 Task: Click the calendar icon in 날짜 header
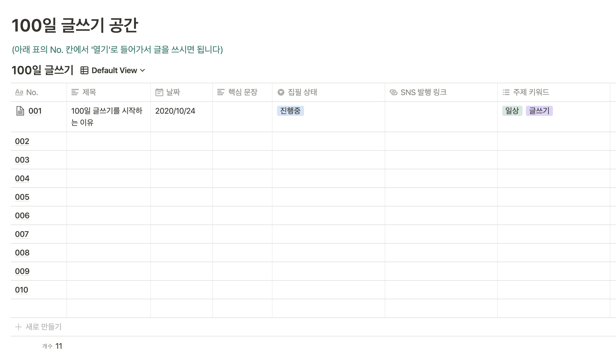[159, 92]
